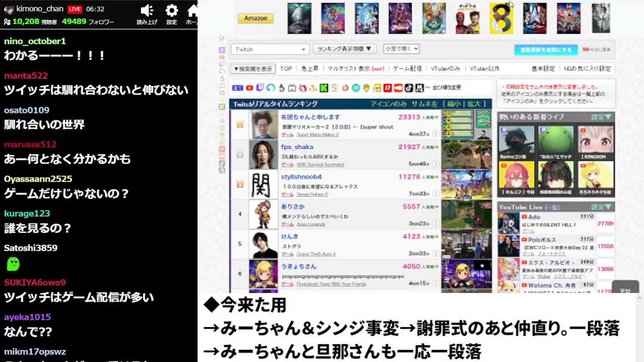644x362 pixels.
Task: Open the 急上昇 tab
Action: coord(309,68)
